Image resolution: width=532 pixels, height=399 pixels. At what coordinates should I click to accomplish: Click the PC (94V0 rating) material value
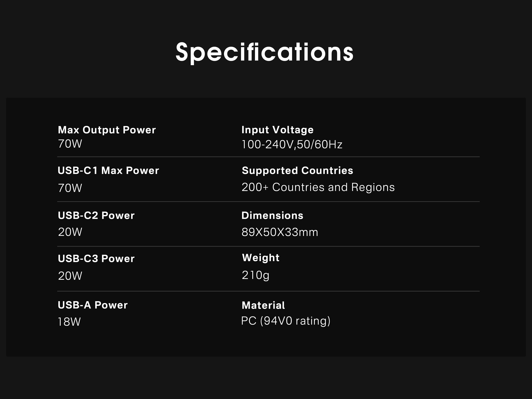pyautogui.click(x=286, y=321)
